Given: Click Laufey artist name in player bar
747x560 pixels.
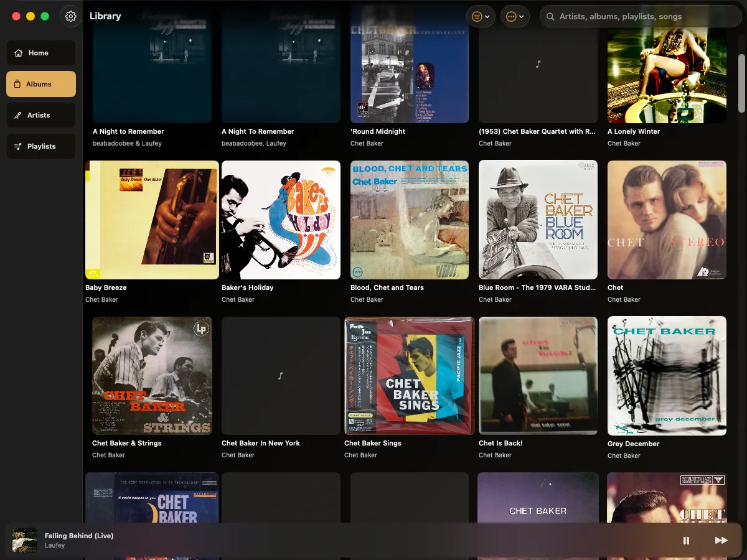Looking at the screenshot, I should coord(55,546).
